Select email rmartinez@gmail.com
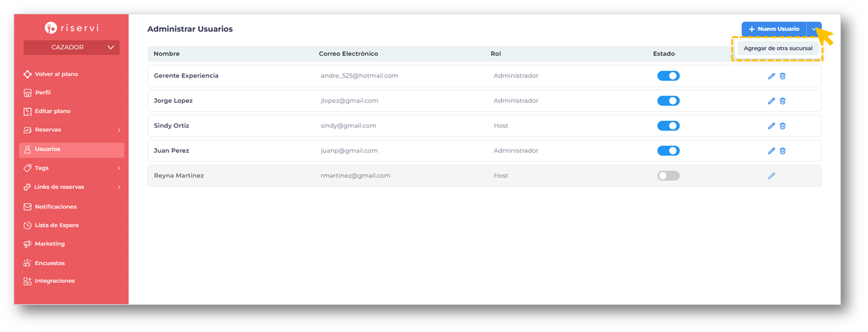 (356, 176)
